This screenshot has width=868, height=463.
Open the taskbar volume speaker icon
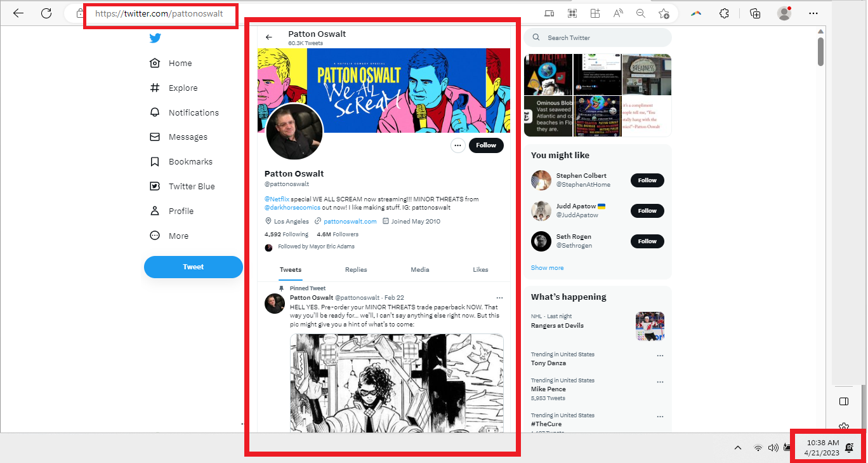point(773,448)
